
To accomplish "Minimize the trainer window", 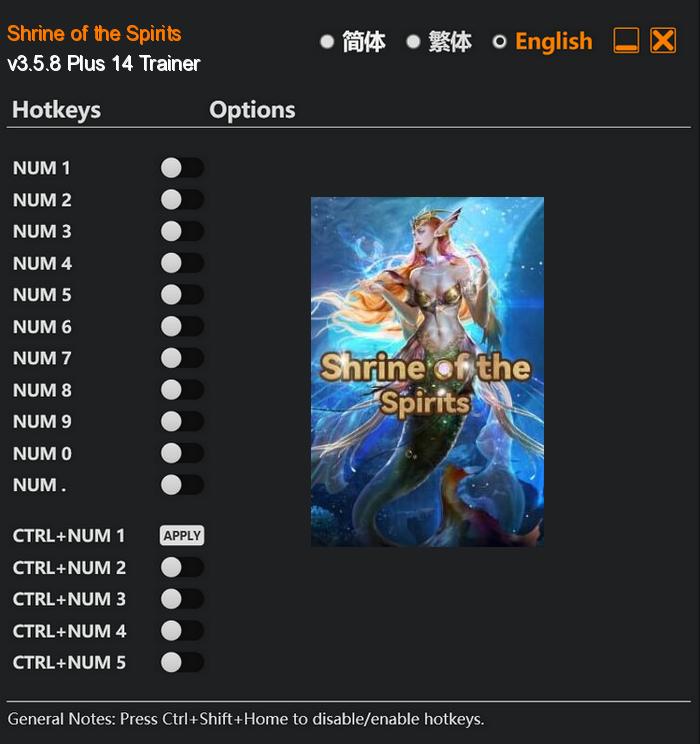I will tap(626, 40).
